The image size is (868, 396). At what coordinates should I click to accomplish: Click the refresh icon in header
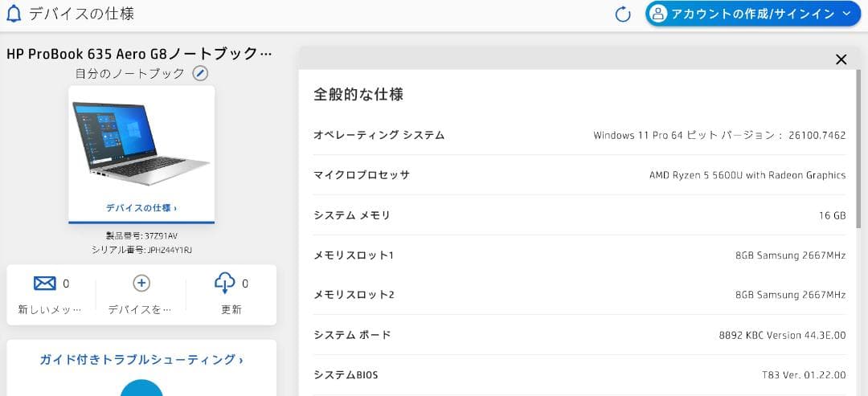(x=623, y=14)
